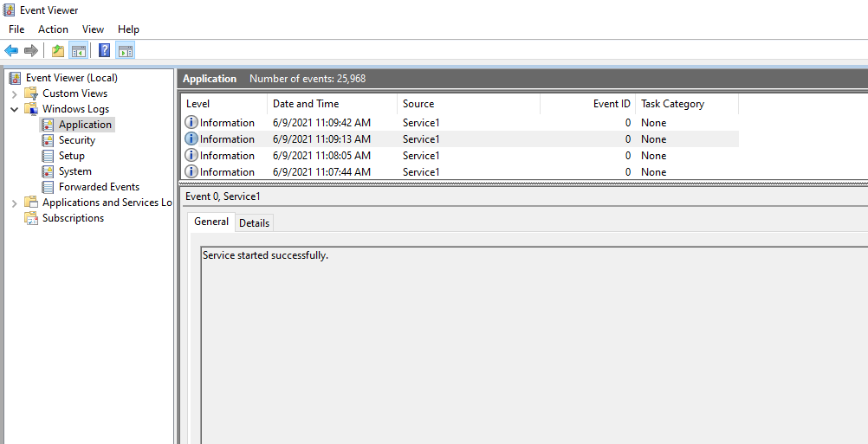Select the Subscriptions tree item
Screen dimensions: 868x444
(x=73, y=218)
